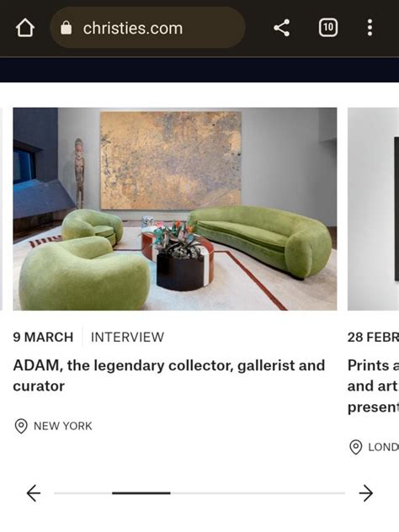The image size is (399, 532).
Task: Click the grey carousel track right of indicator
Action: [258, 493]
